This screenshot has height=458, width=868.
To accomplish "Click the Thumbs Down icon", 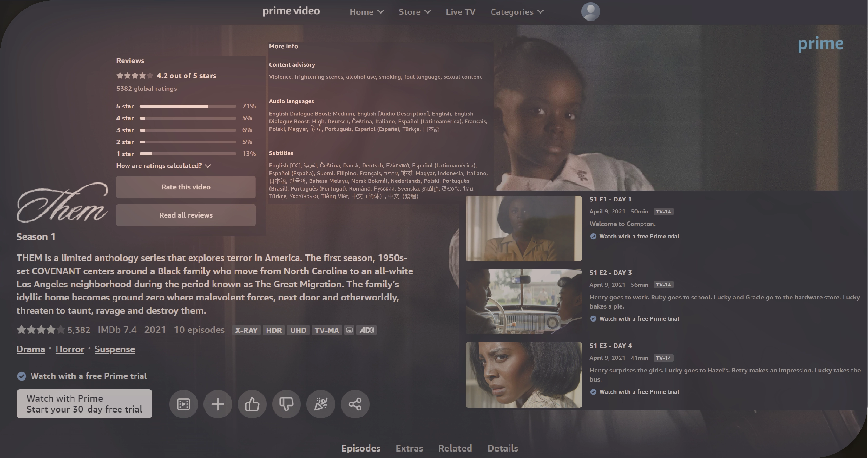I will tap(286, 404).
